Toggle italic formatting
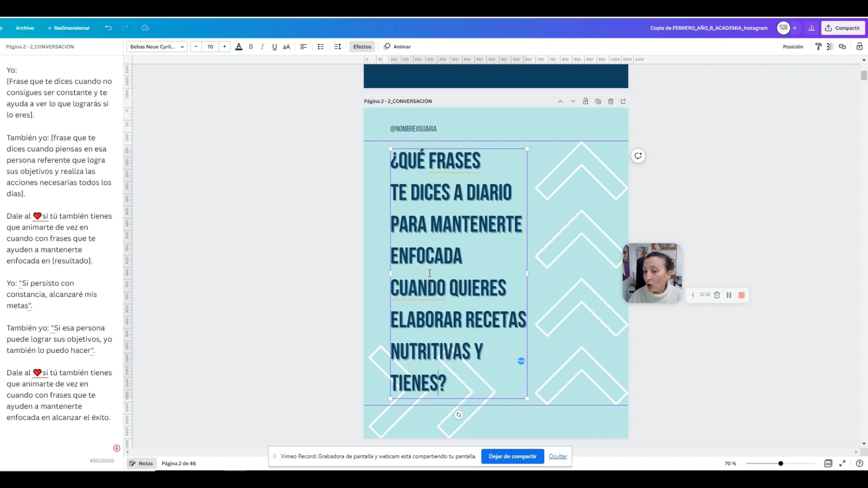 263,47
